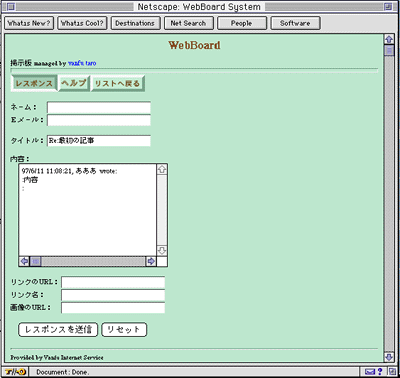Focus the Eメール email input field
The image size is (400, 378).
click(99, 120)
